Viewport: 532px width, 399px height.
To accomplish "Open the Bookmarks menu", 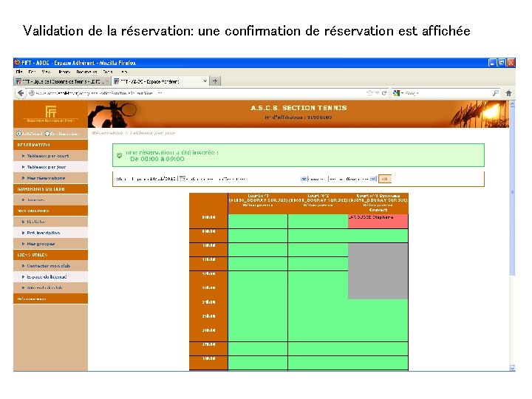I will click(x=86, y=72).
